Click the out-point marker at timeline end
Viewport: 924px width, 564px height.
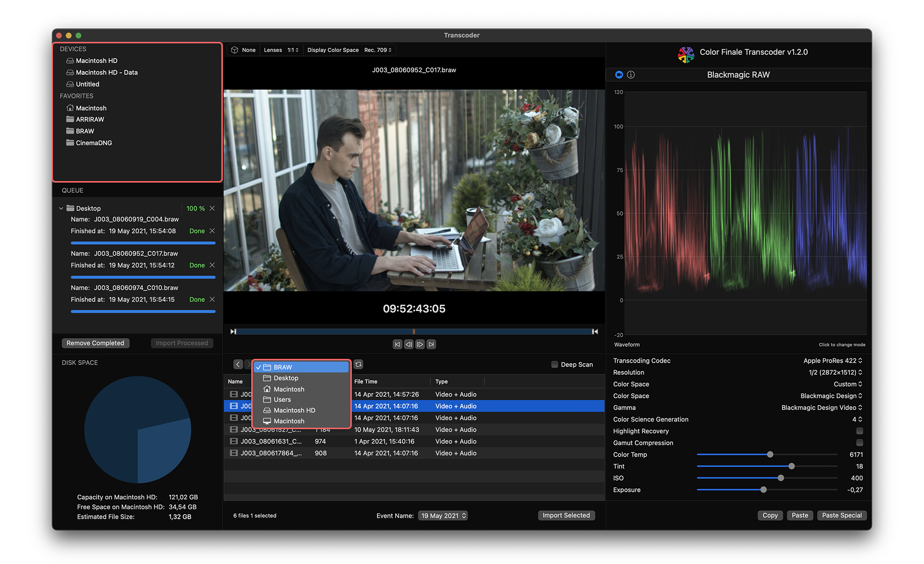point(595,331)
